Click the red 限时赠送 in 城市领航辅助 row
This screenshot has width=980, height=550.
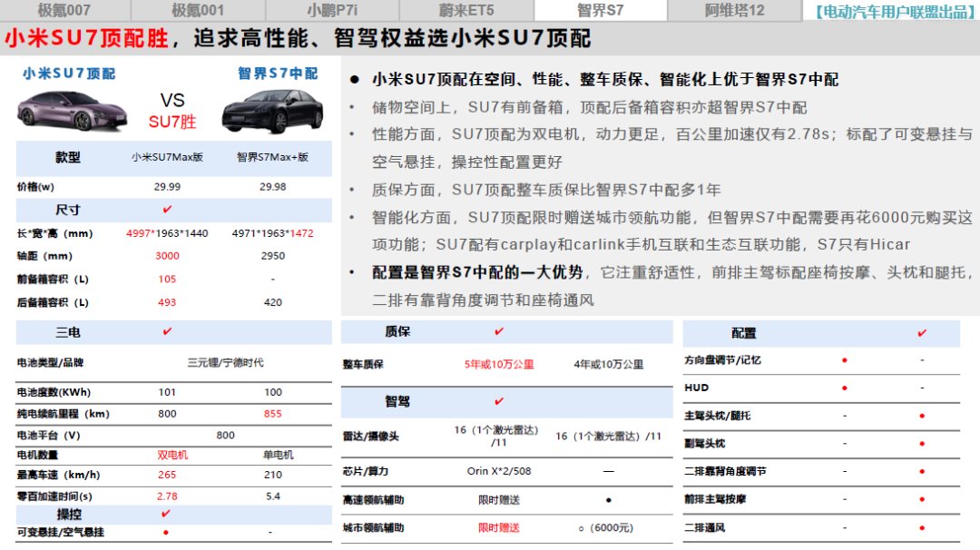499,528
